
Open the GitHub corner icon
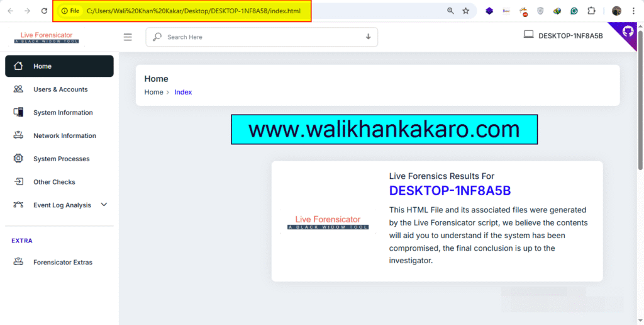click(x=627, y=31)
